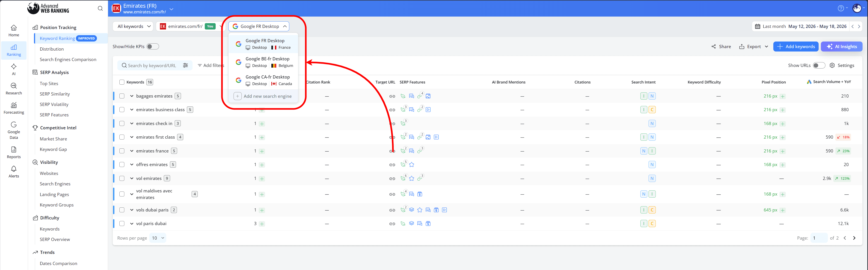Select Google BE-fr Desktop Belgium engine
This screenshot has width=868, height=270.
pos(263,62)
